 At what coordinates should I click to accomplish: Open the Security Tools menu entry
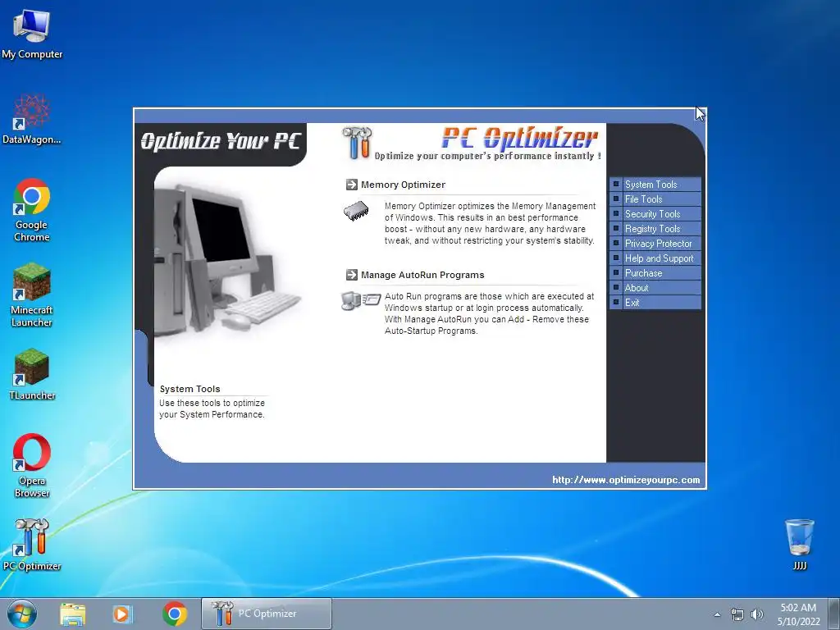(x=655, y=214)
